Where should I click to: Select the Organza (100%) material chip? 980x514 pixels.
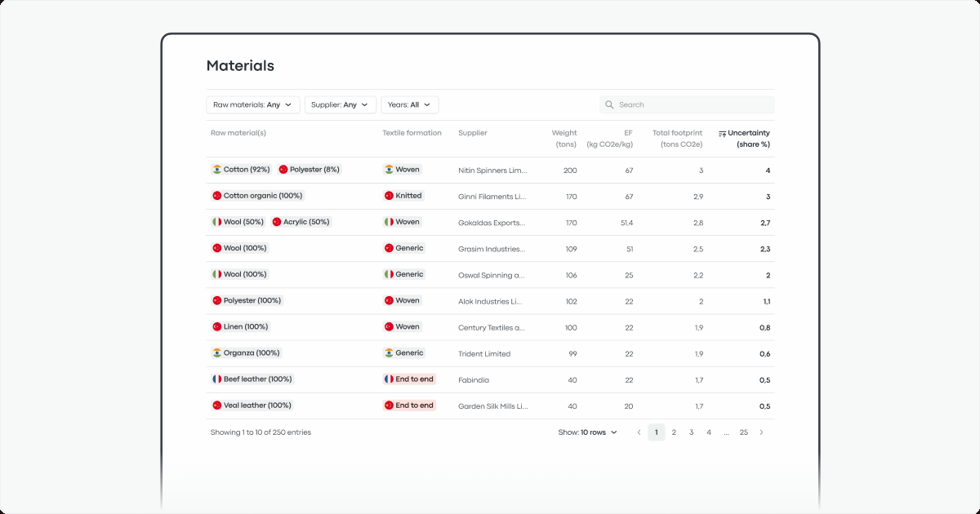click(x=249, y=352)
